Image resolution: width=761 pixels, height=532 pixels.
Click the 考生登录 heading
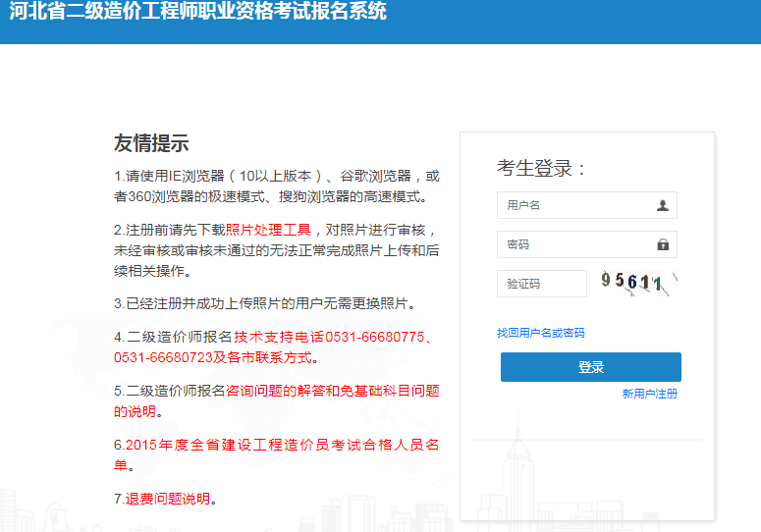pyautogui.click(x=541, y=168)
